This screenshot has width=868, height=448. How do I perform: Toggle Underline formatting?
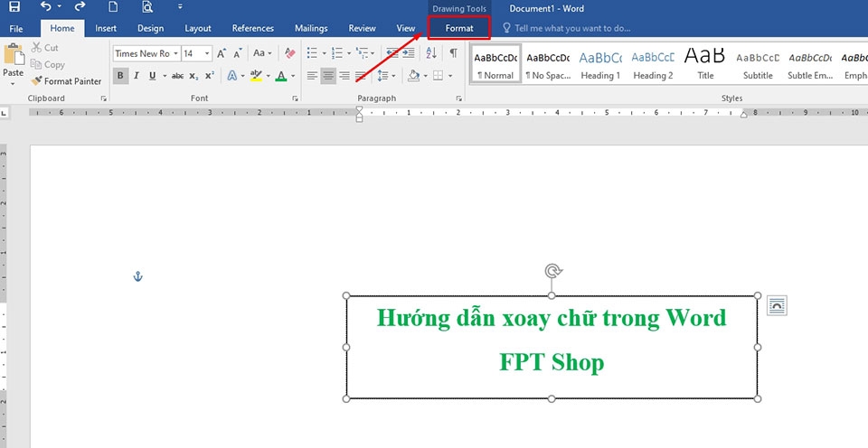coord(152,76)
